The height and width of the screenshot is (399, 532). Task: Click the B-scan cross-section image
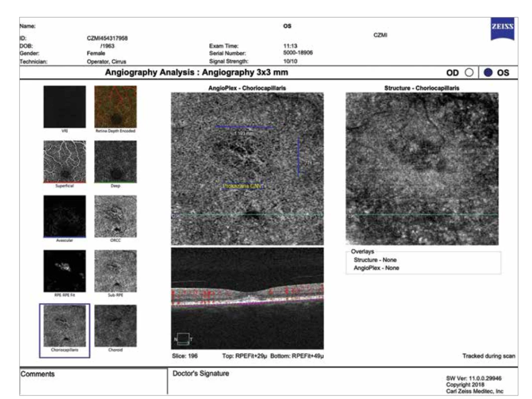(247, 298)
